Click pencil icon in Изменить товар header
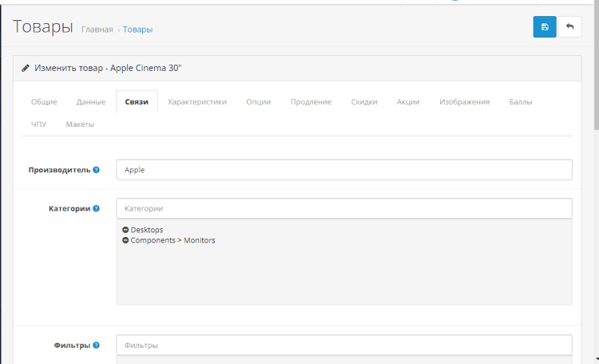Screen dimensions: 599x364 pyautogui.click(x=26, y=68)
